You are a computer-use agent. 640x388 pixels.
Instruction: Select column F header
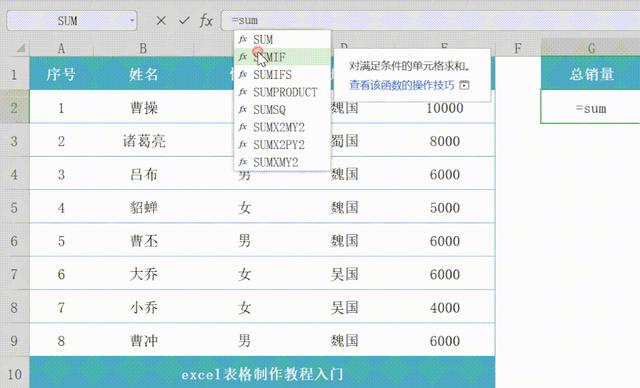point(518,49)
